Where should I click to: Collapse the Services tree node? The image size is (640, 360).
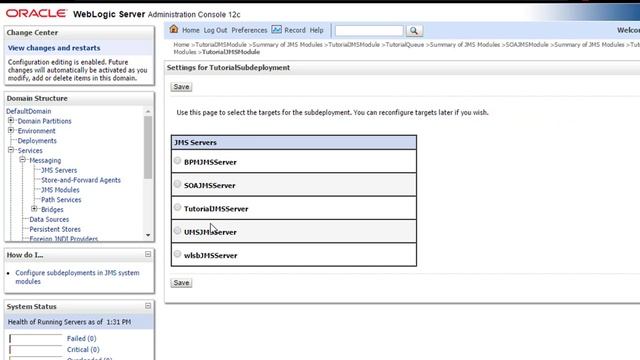click(11, 150)
